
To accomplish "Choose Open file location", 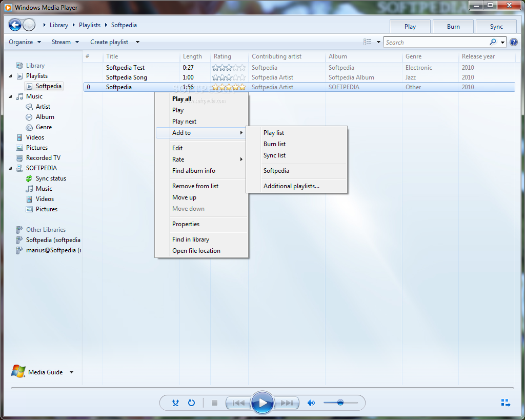I will (x=201, y=251).
